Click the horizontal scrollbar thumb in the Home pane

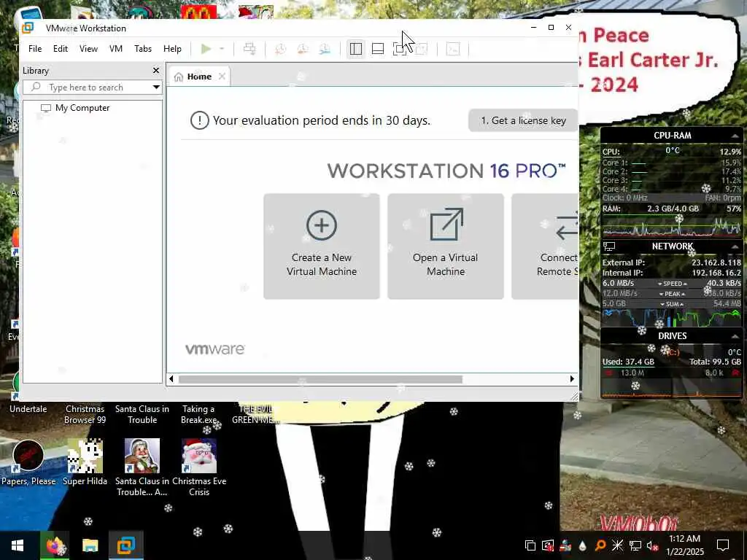[x=320, y=379]
